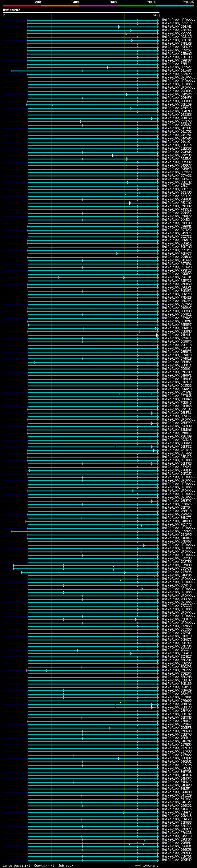Select the UniRef100_Q41067 label
Viewport: 197px width, 868px height.
pos(177,71)
